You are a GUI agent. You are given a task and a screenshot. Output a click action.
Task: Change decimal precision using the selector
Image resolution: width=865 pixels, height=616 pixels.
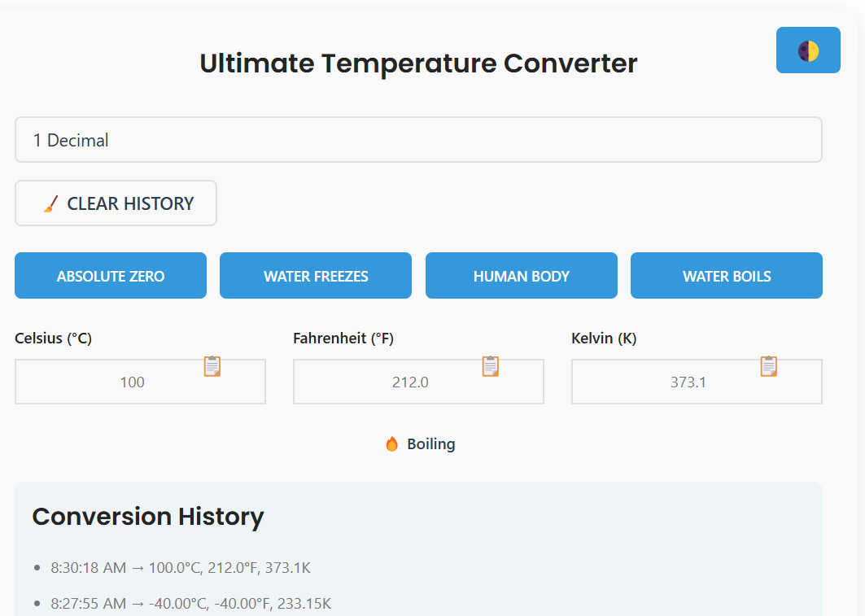coord(418,139)
